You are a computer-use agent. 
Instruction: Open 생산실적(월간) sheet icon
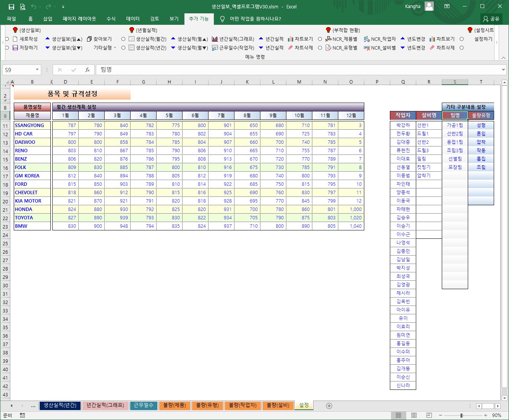tap(131, 39)
